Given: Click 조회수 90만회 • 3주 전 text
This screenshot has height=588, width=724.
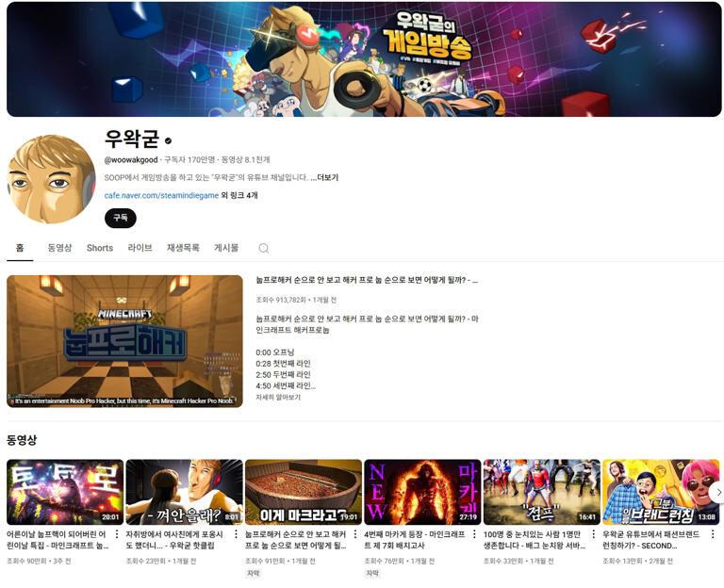Looking at the screenshot, I should pyautogui.click(x=39, y=561).
